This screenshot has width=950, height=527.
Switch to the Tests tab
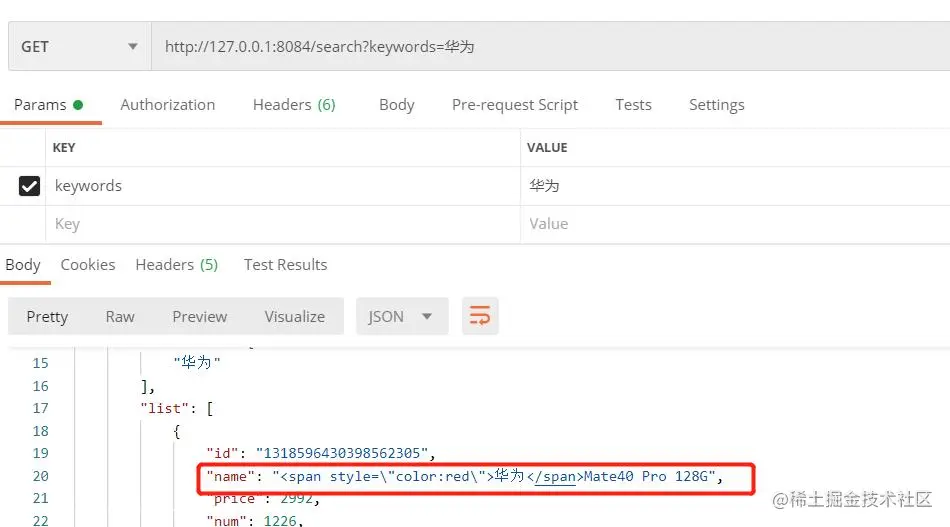click(x=633, y=105)
